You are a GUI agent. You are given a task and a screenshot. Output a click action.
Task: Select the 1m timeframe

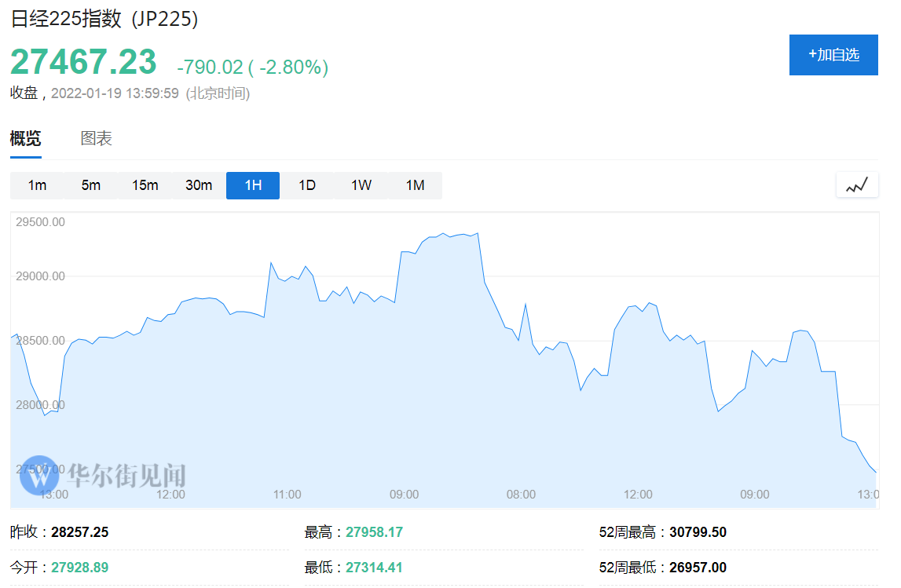coord(37,186)
